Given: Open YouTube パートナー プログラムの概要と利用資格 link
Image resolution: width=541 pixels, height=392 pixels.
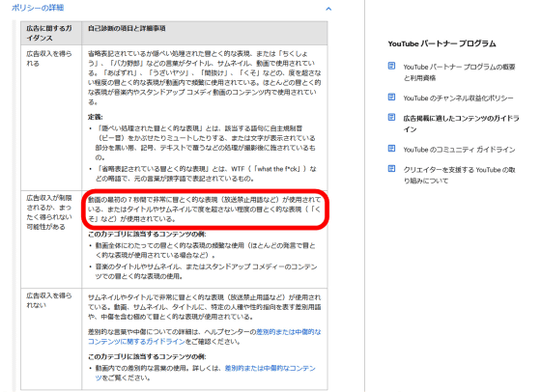Looking at the screenshot, I should 459,72.
